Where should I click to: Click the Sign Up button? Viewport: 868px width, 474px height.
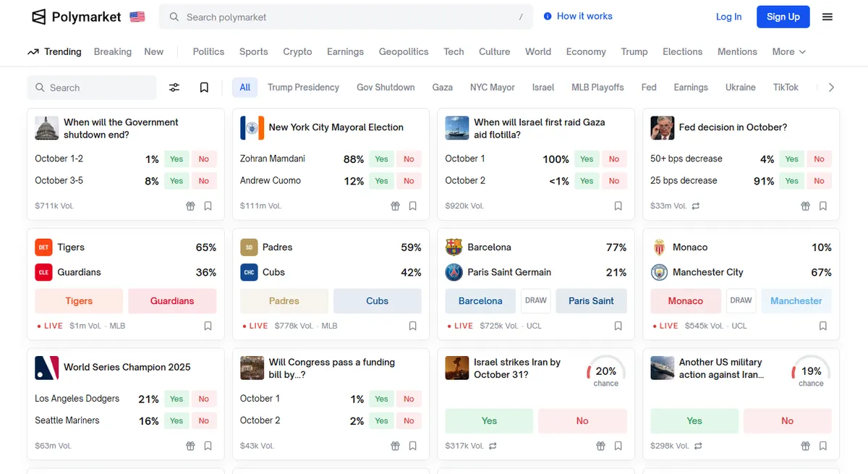pyautogui.click(x=783, y=17)
